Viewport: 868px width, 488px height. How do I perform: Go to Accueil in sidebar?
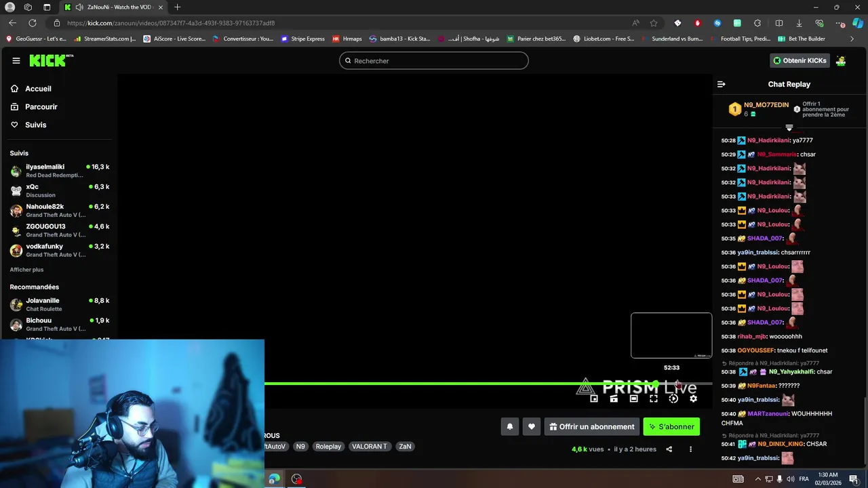(38, 89)
